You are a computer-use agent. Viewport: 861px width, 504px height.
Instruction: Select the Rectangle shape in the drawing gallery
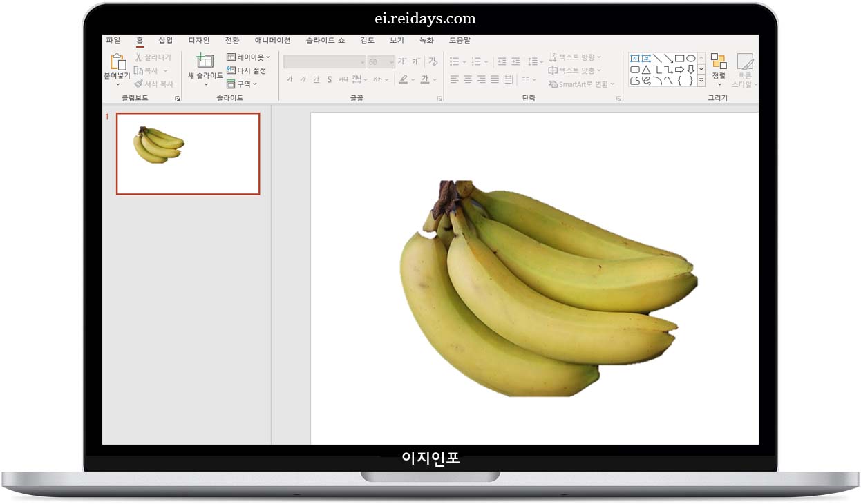click(679, 59)
